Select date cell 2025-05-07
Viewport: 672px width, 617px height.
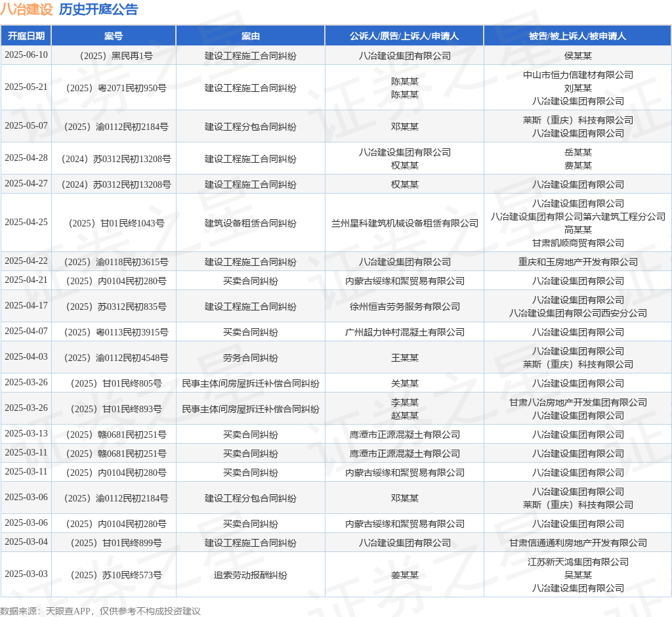pos(26,125)
